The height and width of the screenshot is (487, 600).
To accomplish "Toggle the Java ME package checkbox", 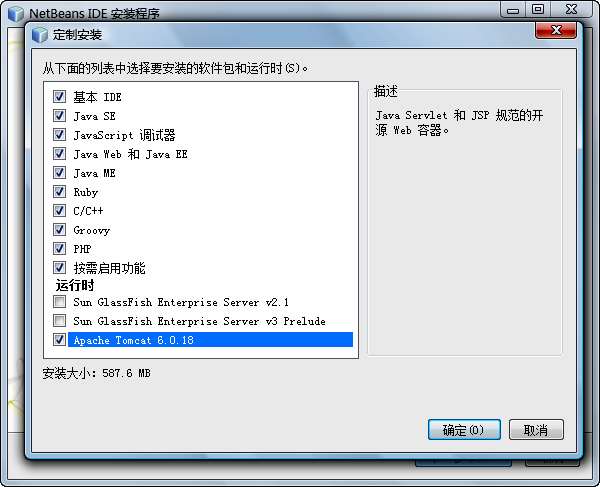I will pos(59,173).
